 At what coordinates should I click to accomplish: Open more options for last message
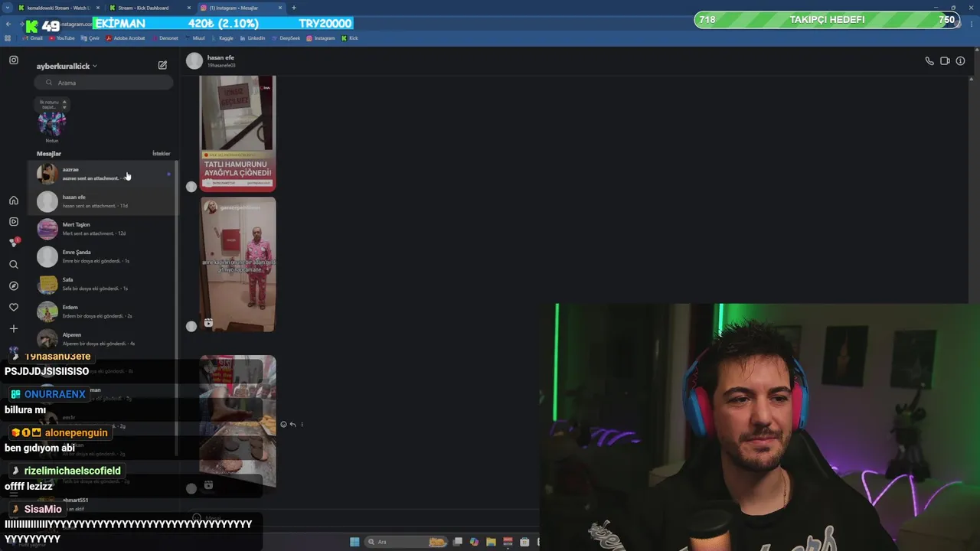302,424
